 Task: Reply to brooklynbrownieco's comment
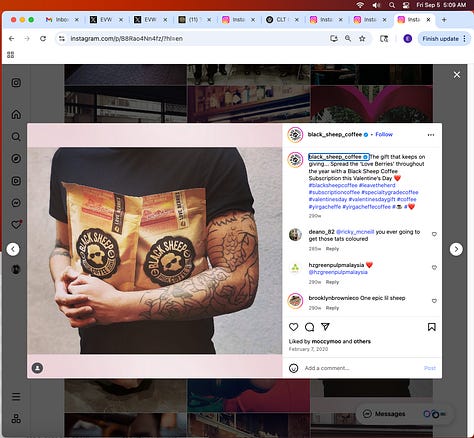coord(332,308)
